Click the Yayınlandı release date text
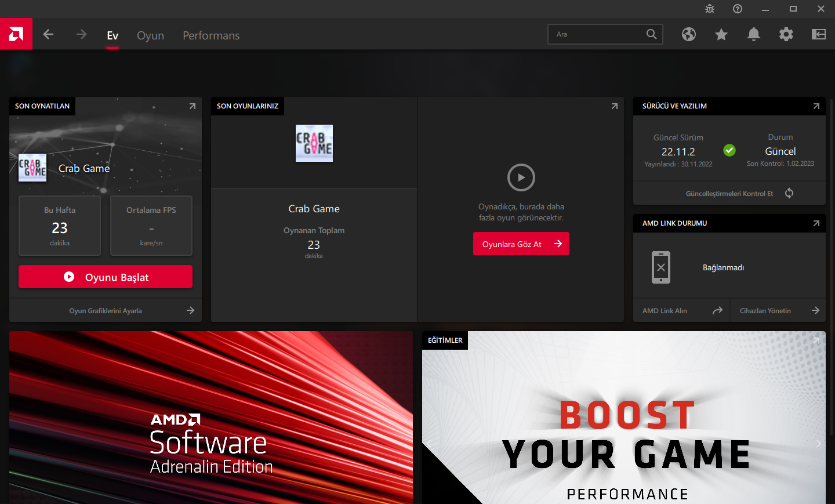835x504 pixels. [678, 164]
